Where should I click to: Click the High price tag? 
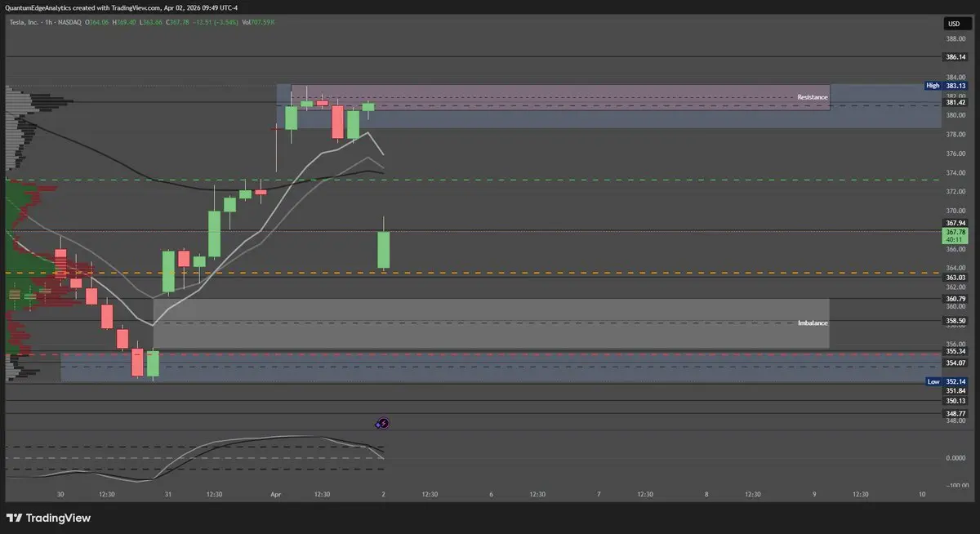click(933, 86)
